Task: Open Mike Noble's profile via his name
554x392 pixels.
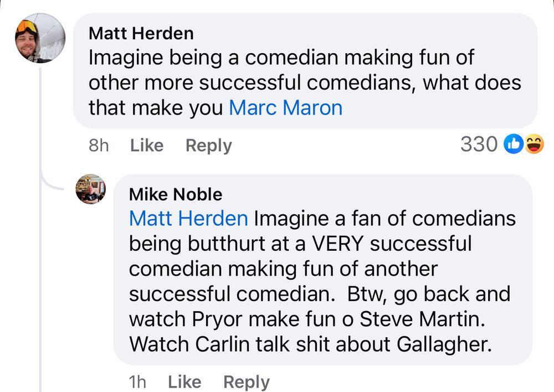Action: [x=175, y=194]
